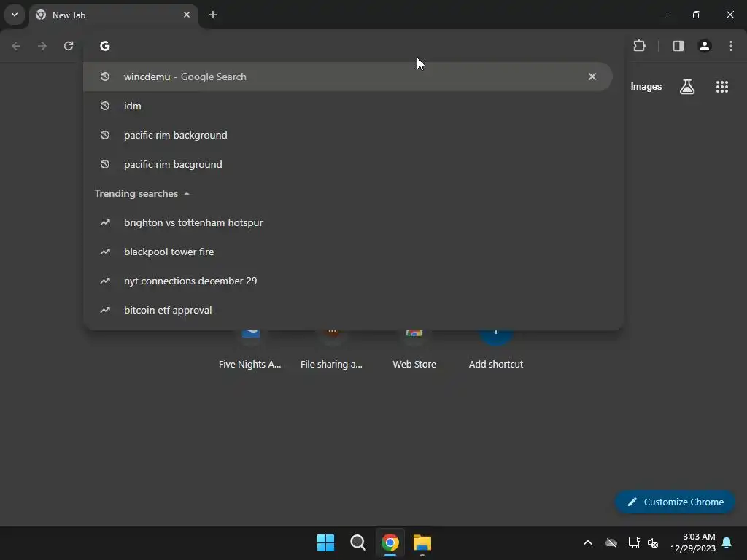Switch to the New Tab tab
The width and height of the screenshot is (747, 560).
click(113, 15)
